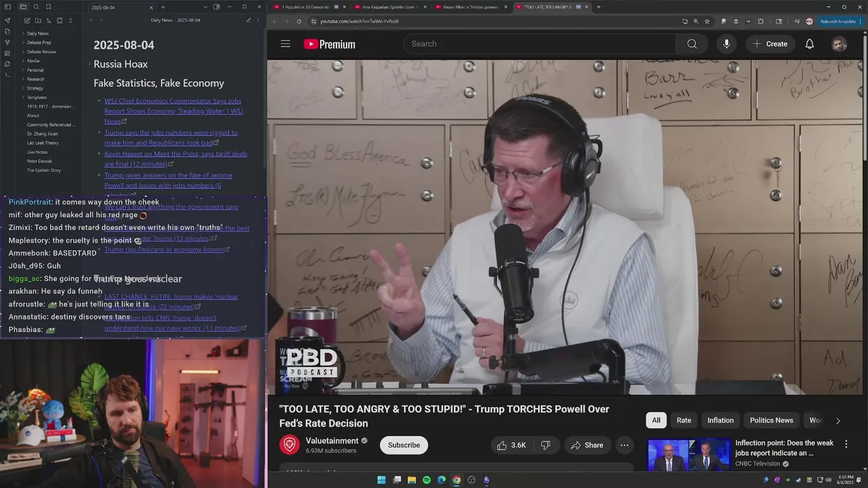This screenshot has height=488, width=868.
Task: Like the video thumbs up
Action: click(x=511, y=445)
